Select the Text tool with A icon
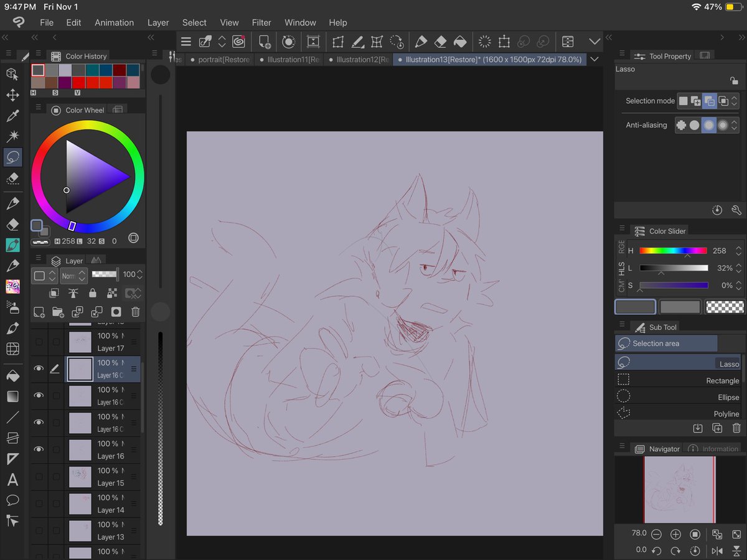This screenshot has width=747, height=560. [12, 480]
